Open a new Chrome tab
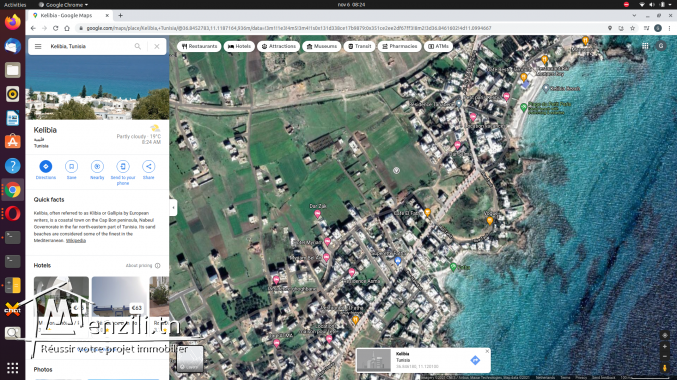The width and height of the screenshot is (677, 380). (x=120, y=16)
